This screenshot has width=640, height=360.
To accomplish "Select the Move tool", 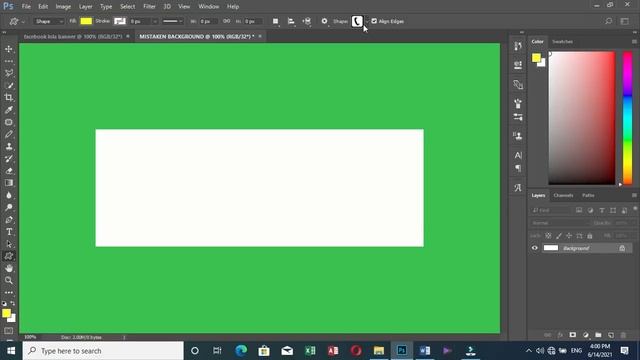I will [9, 49].
